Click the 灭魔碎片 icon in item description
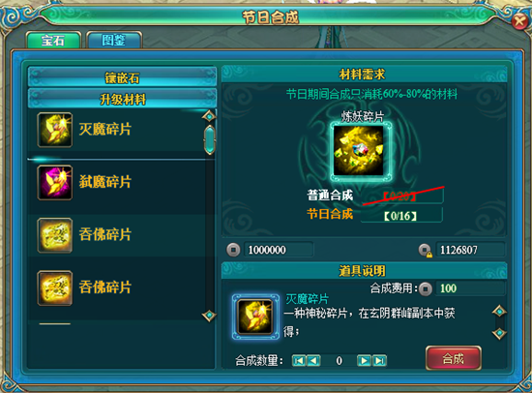The width and height of the screenshot is (532, 393). point(255,317)
